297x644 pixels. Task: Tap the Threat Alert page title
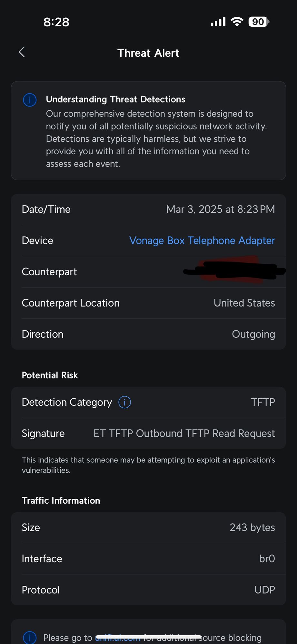click(148, 53)
